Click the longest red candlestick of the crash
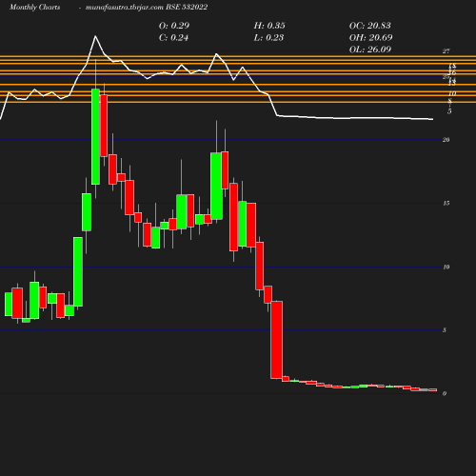476x476 pixels. 276,340
